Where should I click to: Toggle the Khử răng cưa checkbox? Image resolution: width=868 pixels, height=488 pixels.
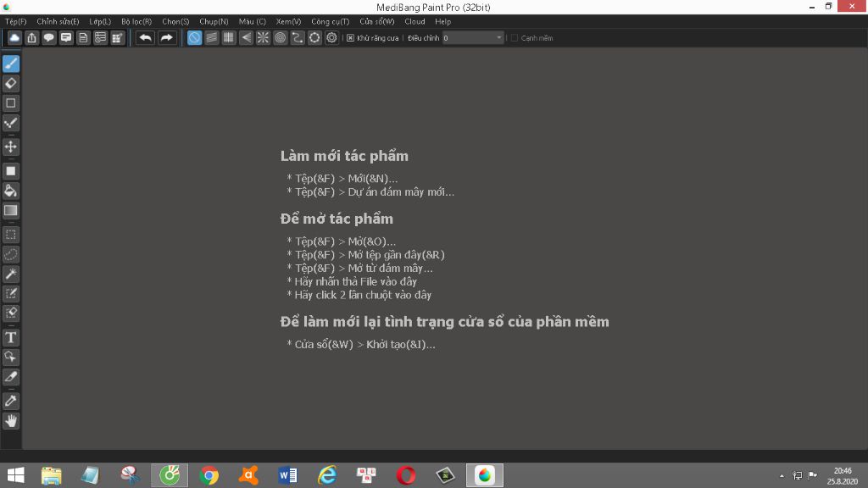[x=350, y=38]
